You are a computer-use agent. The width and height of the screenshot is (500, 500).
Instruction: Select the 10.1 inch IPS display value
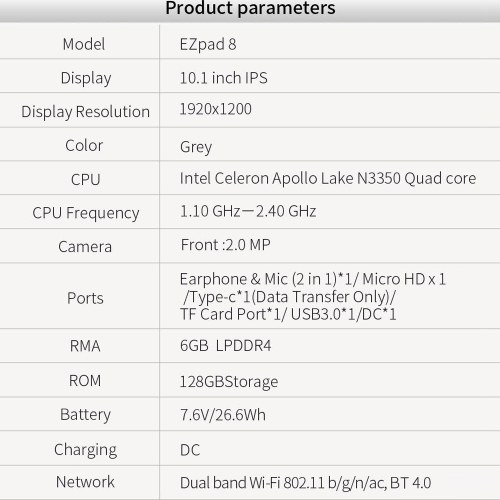click(x=223, y=78)
